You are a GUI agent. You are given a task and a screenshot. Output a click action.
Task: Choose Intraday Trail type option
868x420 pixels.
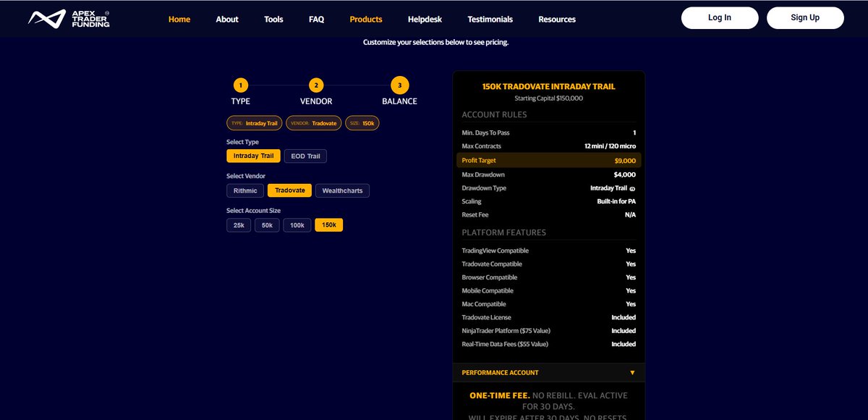[253, 156]
